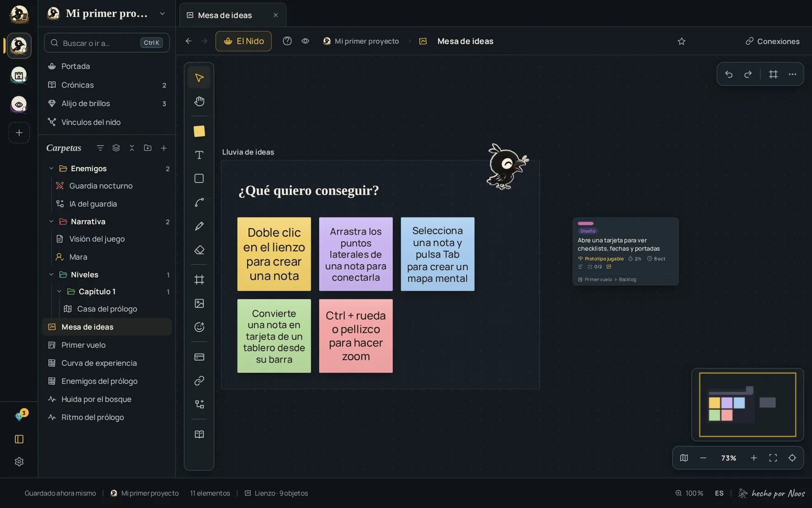
Task: Collapse the Enemigos folder
Action: coord(51,169)
